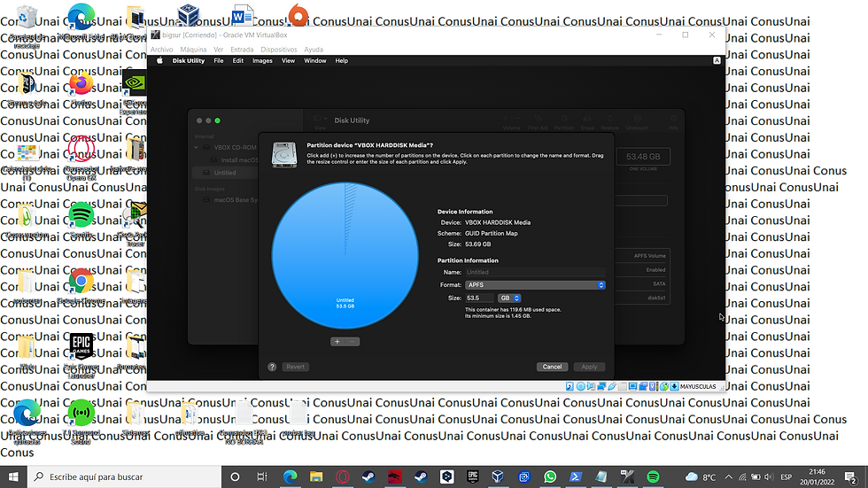Click the Windows search box
This screenshot has width=868, height=488.
click(x=124, y=476)
